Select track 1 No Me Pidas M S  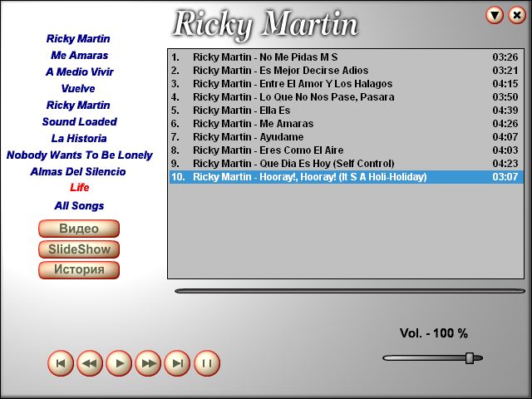click(346, 57)
